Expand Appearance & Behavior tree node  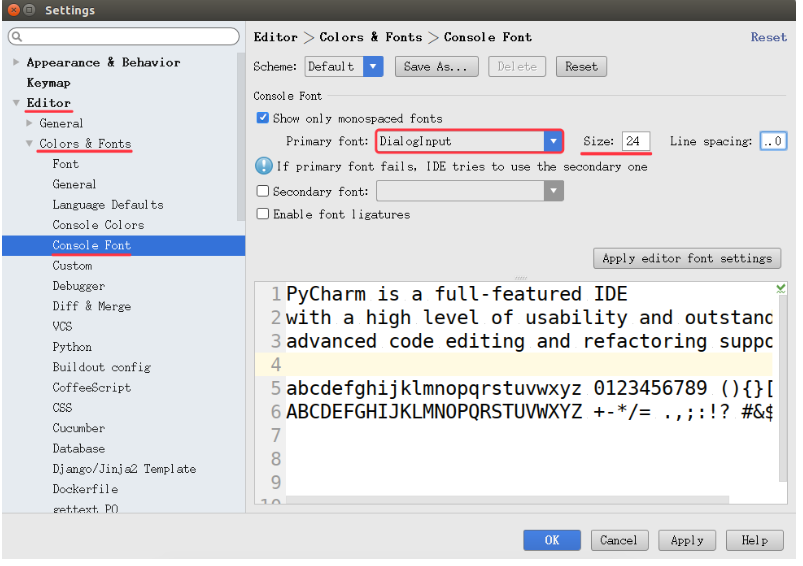pyautogui.click(x=16, y=62)
